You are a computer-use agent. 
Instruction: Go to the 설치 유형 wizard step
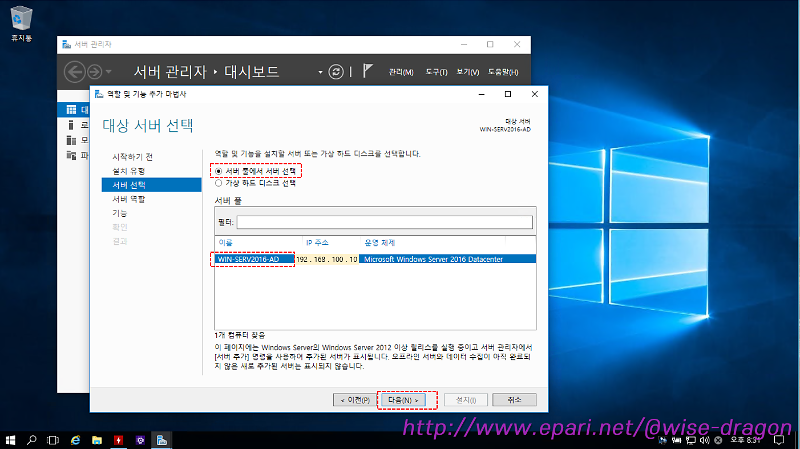pyautogui.click(x=129, y=171)
